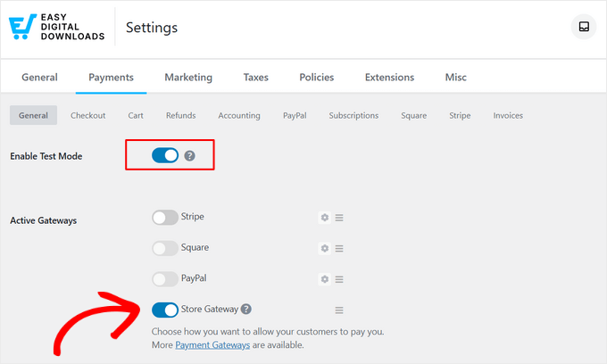The height and width of the screenshot is (364, 607).
Task: Open the Stripe sub-tab
Action: pyautogui.click(x=460, y=115)
